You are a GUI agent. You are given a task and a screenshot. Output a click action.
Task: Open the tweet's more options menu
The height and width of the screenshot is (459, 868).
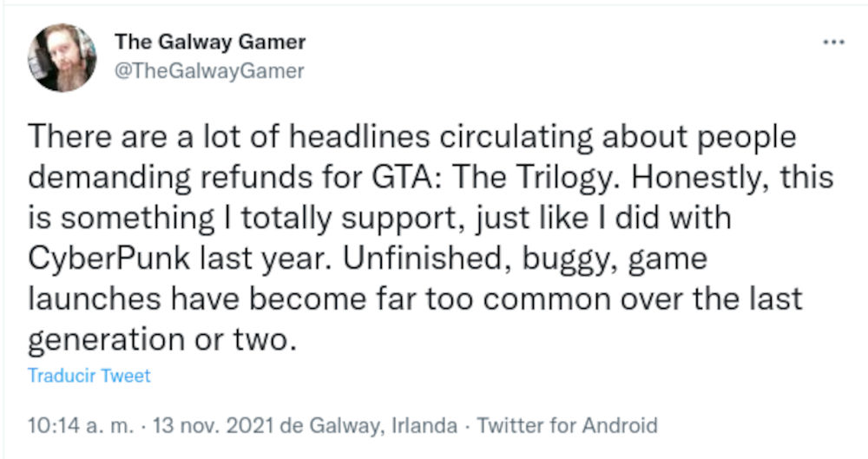tap(833, 43)
